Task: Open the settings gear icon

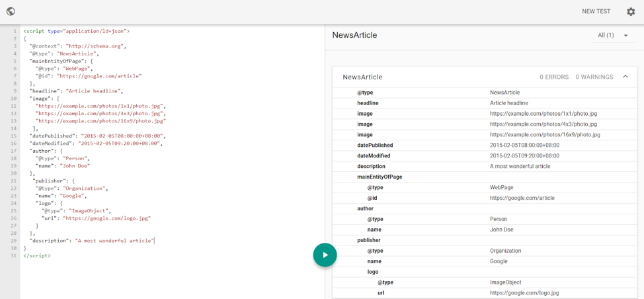Action: tap(631, 11)
